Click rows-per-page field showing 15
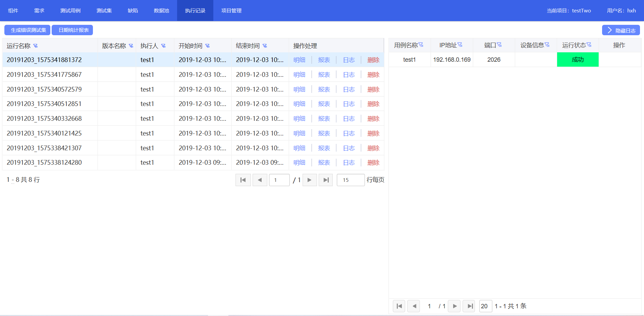This screenshot has height=316, width=644. [351, 180]
